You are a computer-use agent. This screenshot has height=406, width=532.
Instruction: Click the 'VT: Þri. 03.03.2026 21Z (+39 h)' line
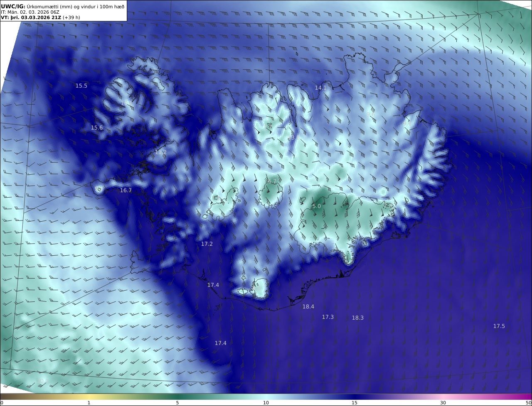click(x=40, y=18)
